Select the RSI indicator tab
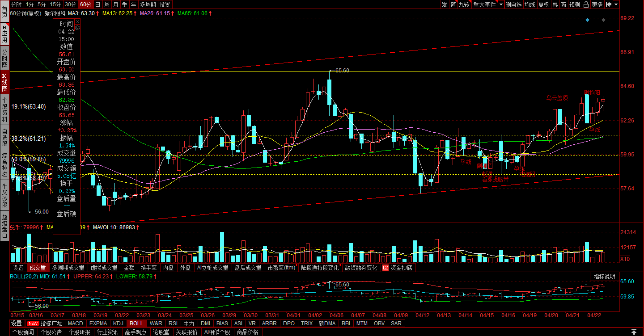This screenshot has width=644, height=336. 173,323
